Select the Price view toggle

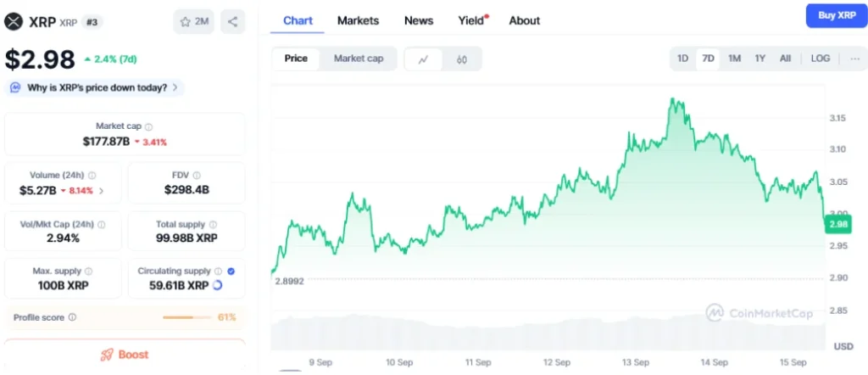click(x=296, y=59)
